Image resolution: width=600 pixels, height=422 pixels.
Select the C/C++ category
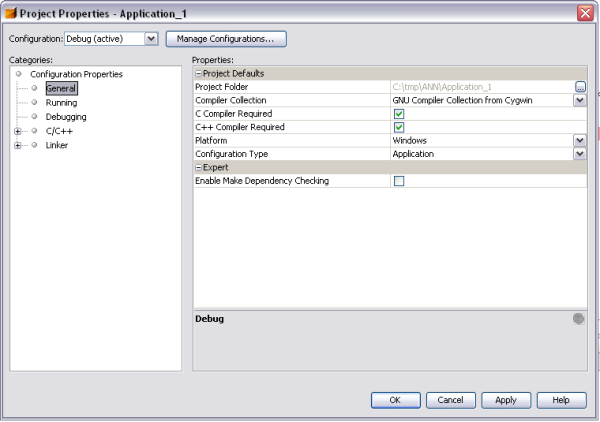59,131
